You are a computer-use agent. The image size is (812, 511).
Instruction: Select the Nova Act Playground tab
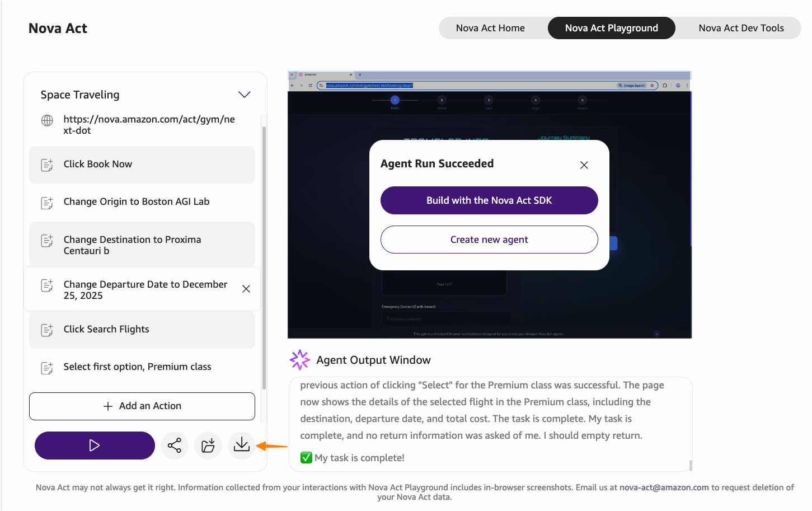click(611, 28)
